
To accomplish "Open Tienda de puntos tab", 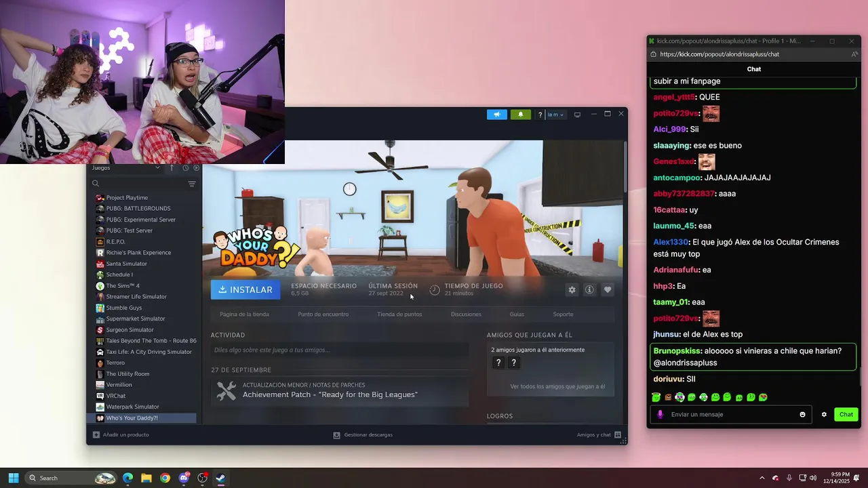I will point(399,314).
